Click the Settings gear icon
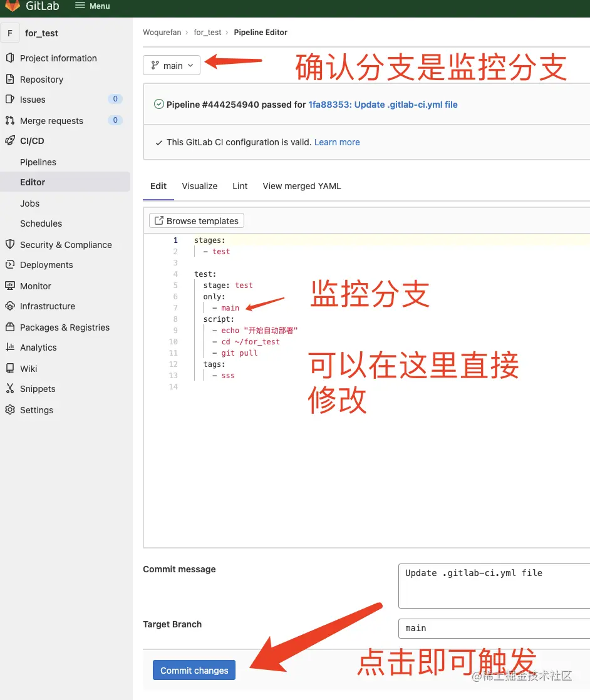This screenshot has width=590, height=700. [x=10, y=410]
